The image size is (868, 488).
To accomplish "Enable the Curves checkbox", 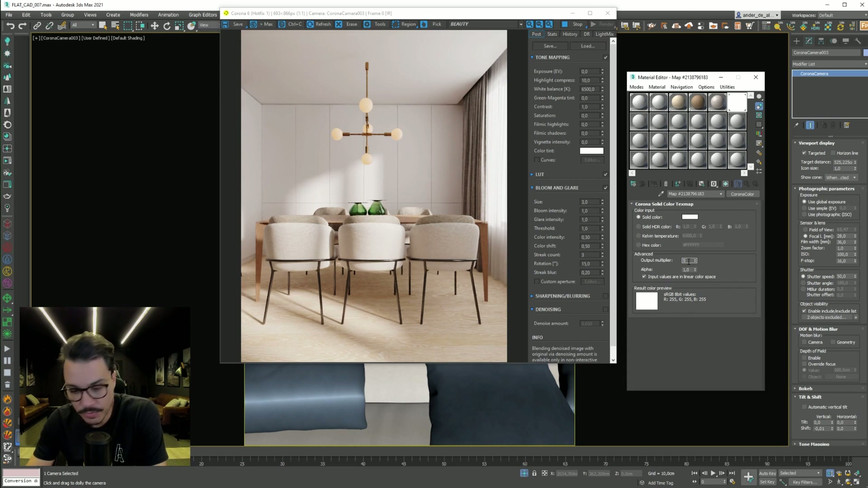I will 537,160.
